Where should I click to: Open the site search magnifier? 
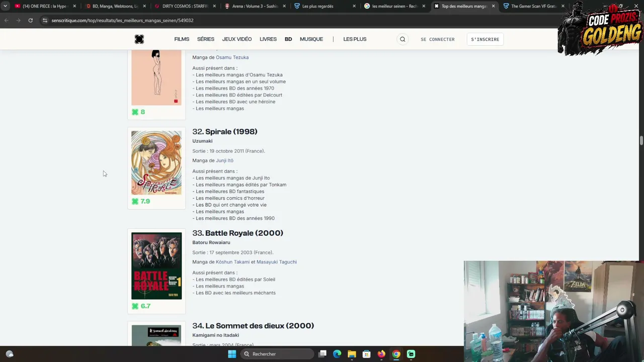click(x=403, y=39)
